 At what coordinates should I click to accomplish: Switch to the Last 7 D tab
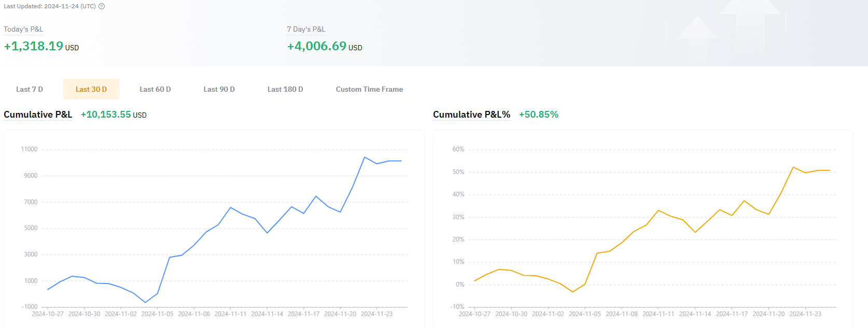30,89
